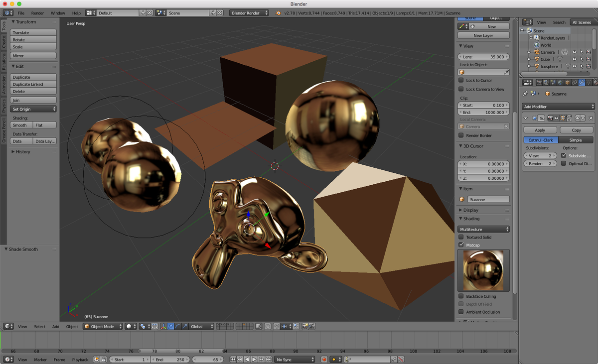598x364 pixels.
Task: Toggle Icosphere selectability arrow icon
Action: point(581,66)
